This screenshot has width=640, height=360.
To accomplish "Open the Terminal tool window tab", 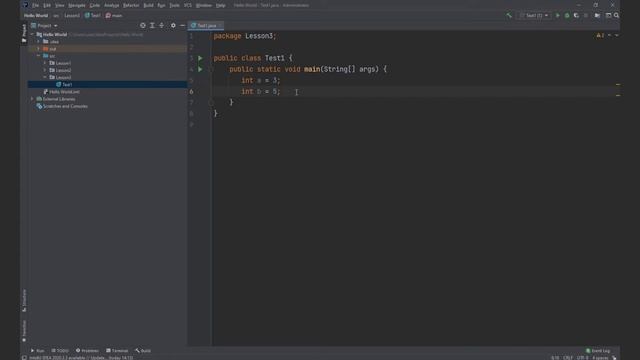I will point(117,351).
